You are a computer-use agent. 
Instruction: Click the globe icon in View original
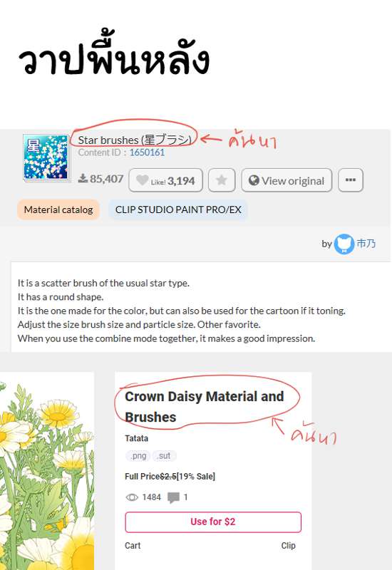(x=254, y=180)
